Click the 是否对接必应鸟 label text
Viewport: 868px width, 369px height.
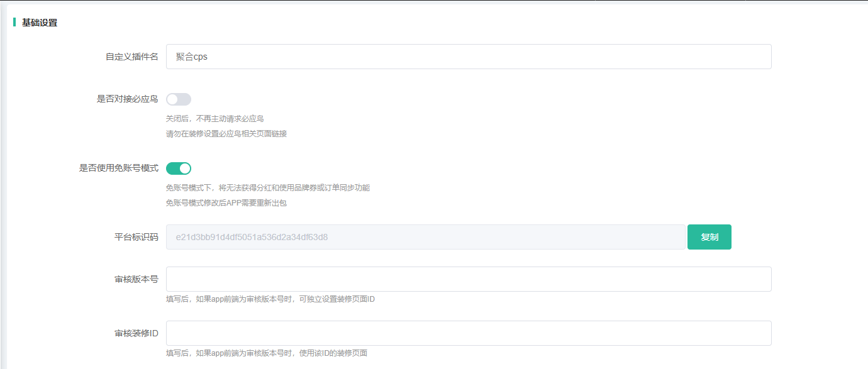(x=127, y=99)
